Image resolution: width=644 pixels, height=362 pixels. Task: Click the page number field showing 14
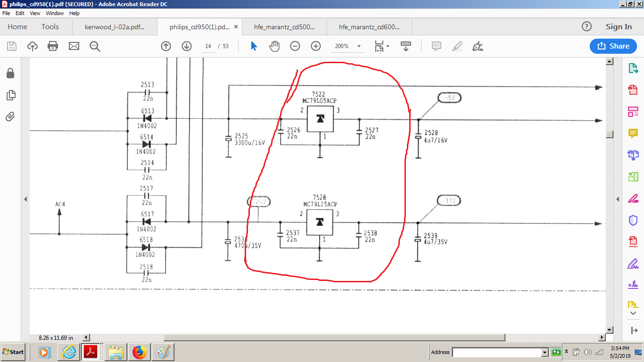[x=208, y=46]
